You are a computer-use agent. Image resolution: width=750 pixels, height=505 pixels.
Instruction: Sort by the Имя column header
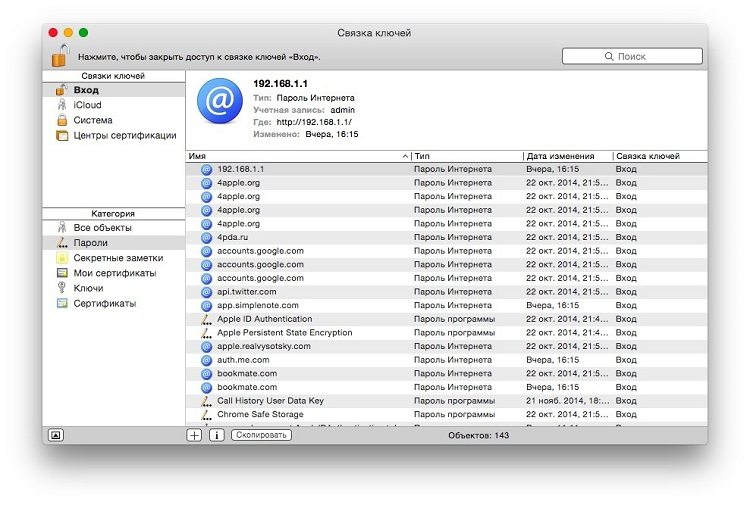click(298, 157)
